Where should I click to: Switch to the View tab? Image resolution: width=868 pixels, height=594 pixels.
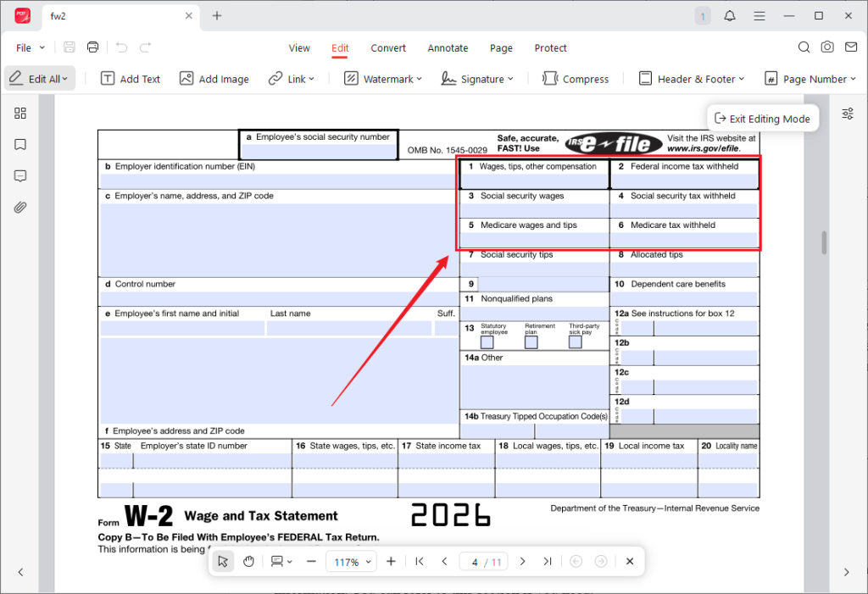click(299, 48)
